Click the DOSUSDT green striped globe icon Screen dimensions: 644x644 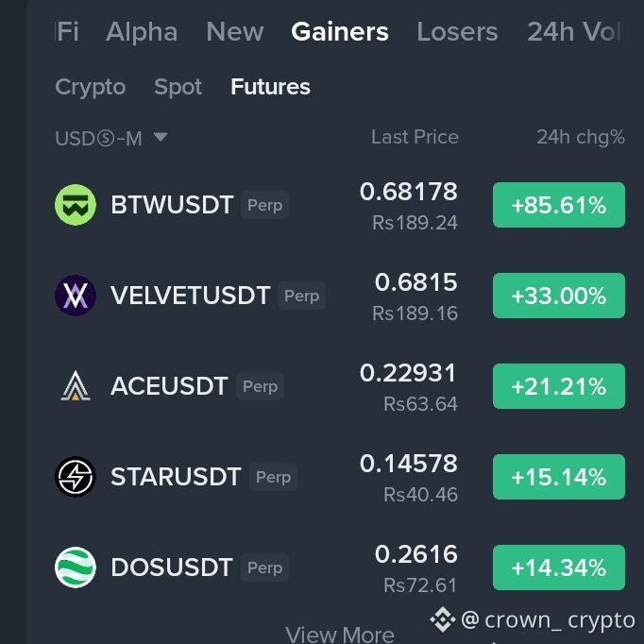(x=76, y=568)
